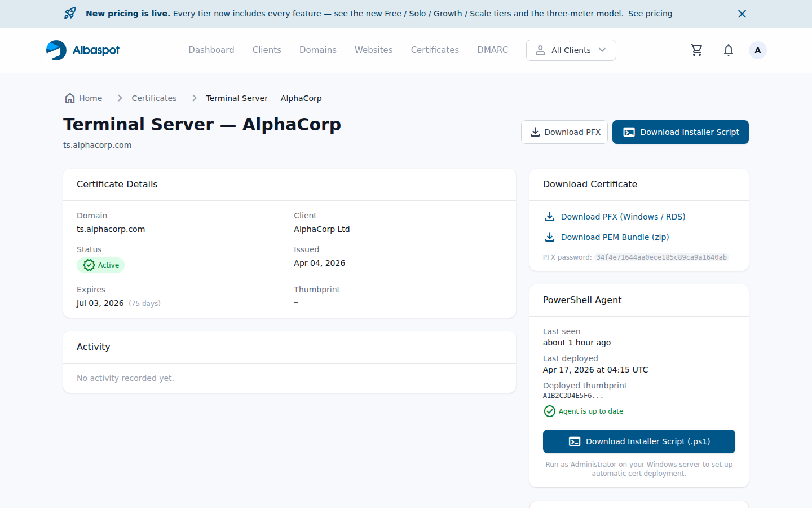This screenshot has height=508, width=812.
Task: Open the DMARC navigation item
Action: tap(492, 50)
